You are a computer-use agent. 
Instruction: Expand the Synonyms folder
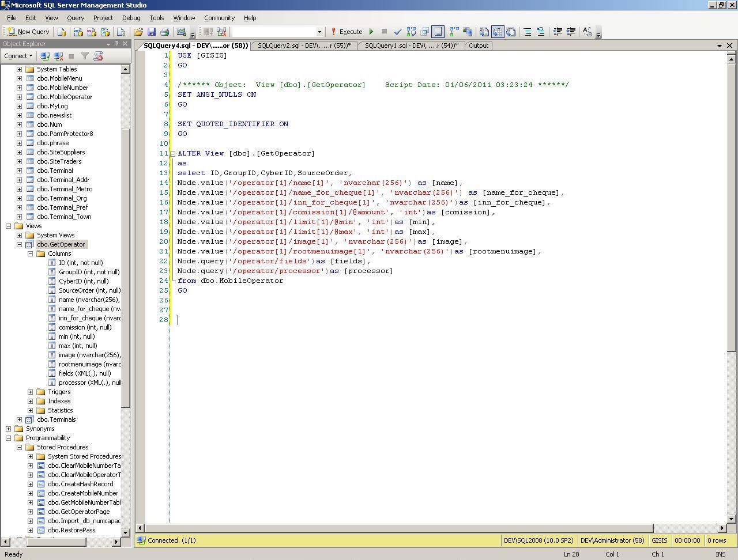click(x=8, y=429)
